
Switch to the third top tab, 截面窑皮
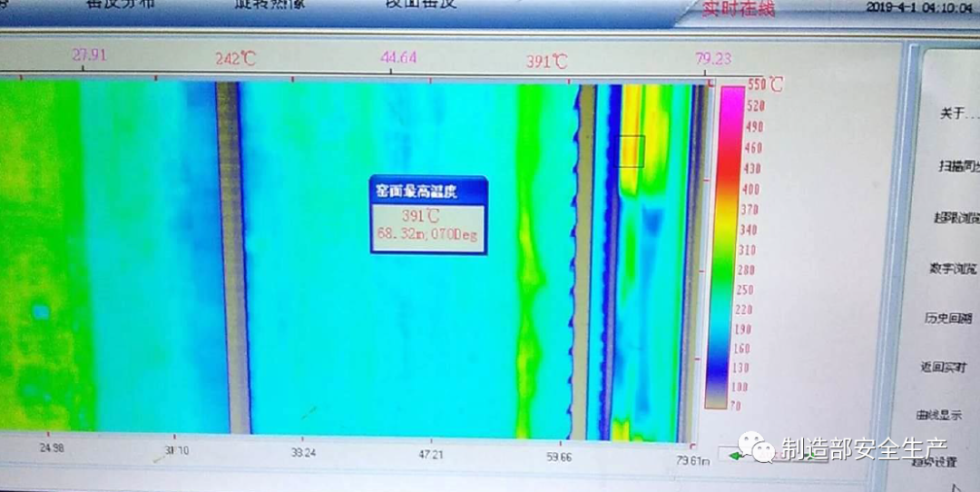coord(418,5)
